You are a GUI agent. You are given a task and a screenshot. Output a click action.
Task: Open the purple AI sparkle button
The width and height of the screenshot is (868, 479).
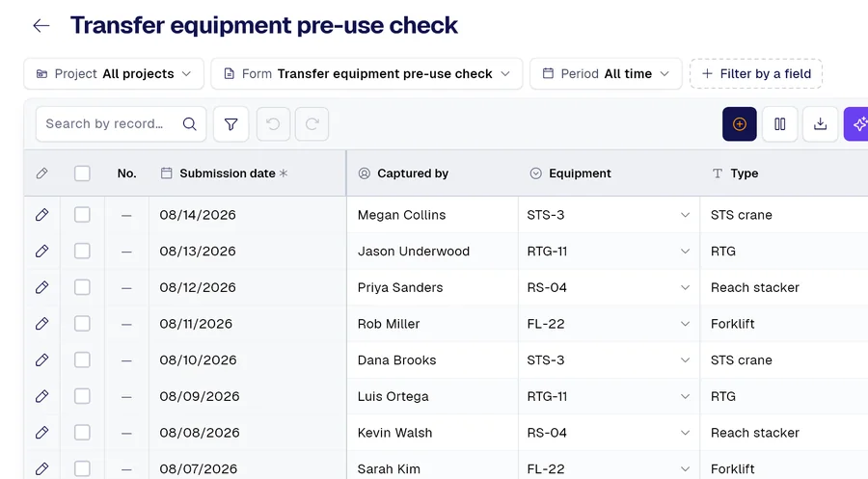[x=856, y=124]
